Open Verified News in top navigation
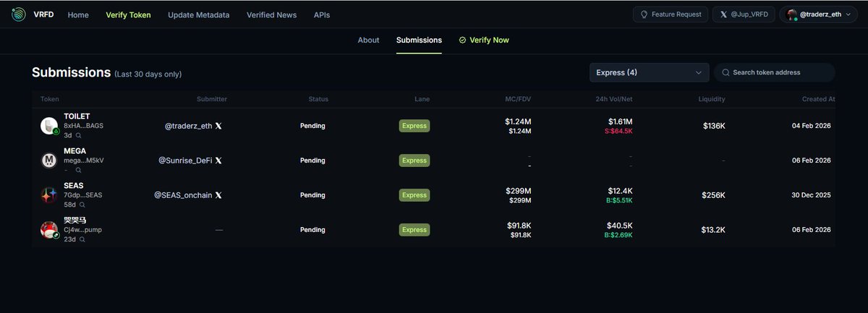Image resolution: width=868 pixels, height=313 pixels. click(x=271, y=15)
